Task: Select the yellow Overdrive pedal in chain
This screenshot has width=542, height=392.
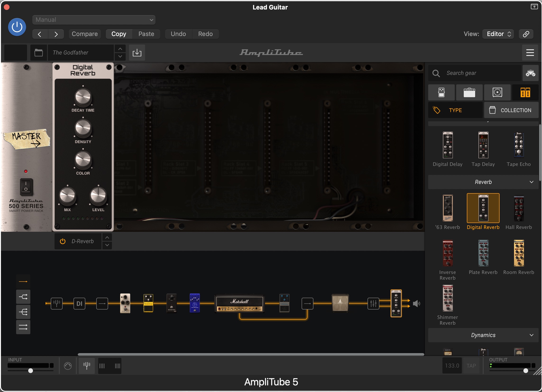Action: [x=148, y=303]
